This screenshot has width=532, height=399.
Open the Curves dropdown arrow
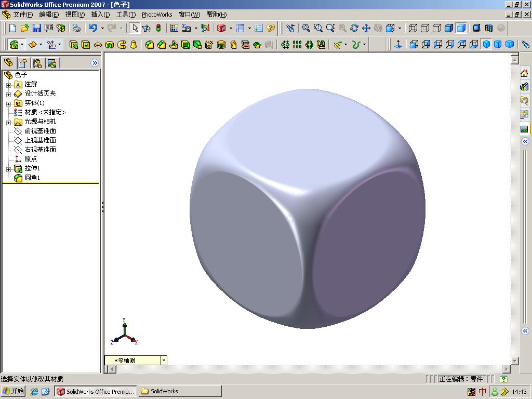pos(364,45)
